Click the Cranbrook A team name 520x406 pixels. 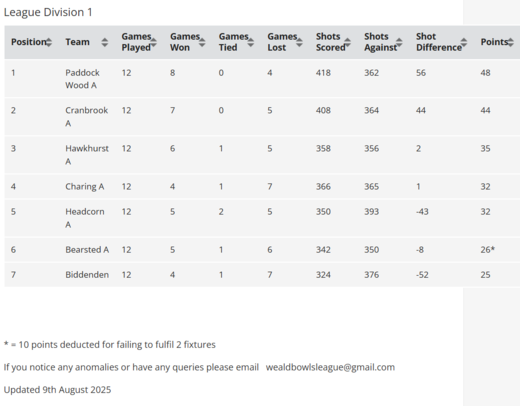pyautogui.click(x=86, y=117)
